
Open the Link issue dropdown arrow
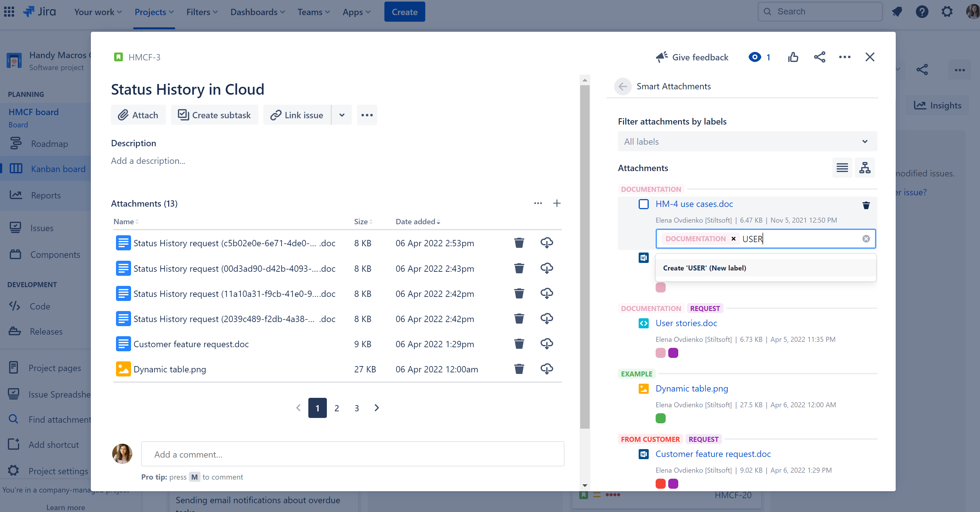click(342, 115)
